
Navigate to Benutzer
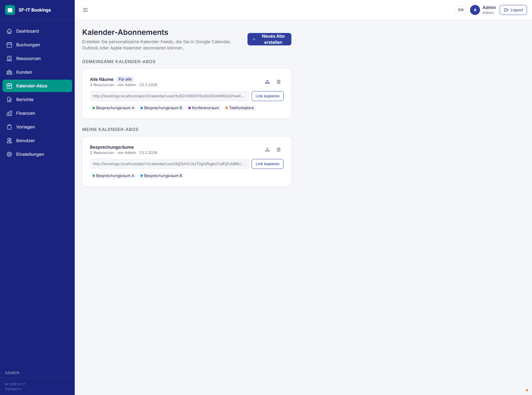coord(37,141)
